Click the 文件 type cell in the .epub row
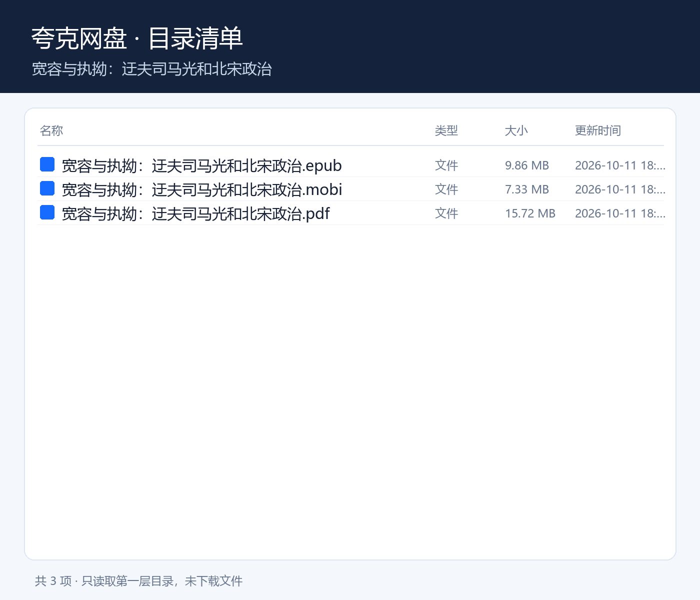This screenshot has height=600, width=700. 446,165
